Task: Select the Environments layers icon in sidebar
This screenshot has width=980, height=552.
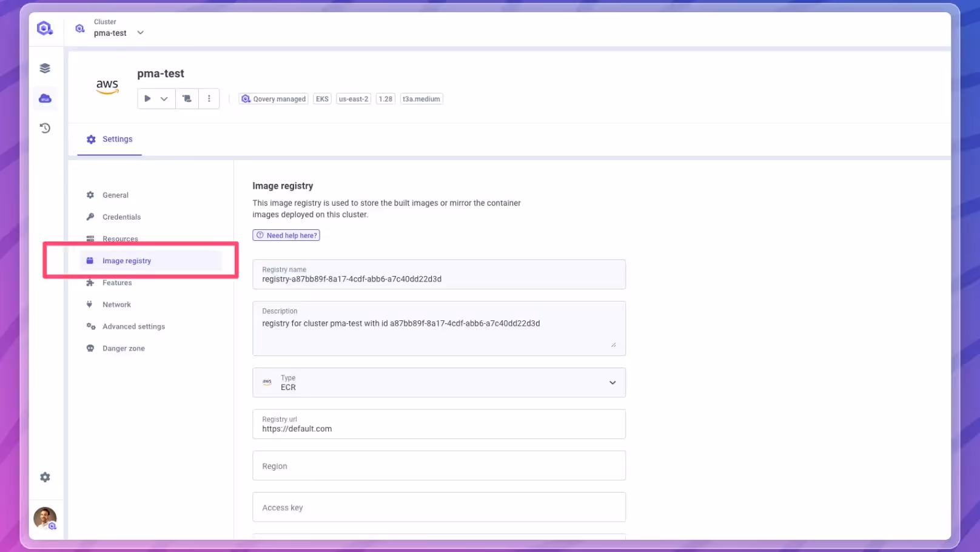Action: (44, 67)
